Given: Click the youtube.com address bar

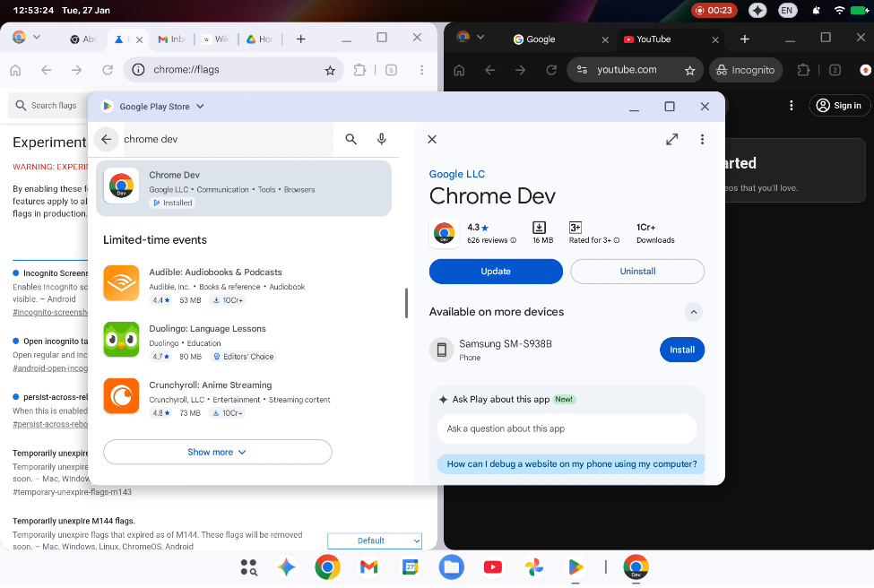Looking at the screenshot, I should 634,70.
